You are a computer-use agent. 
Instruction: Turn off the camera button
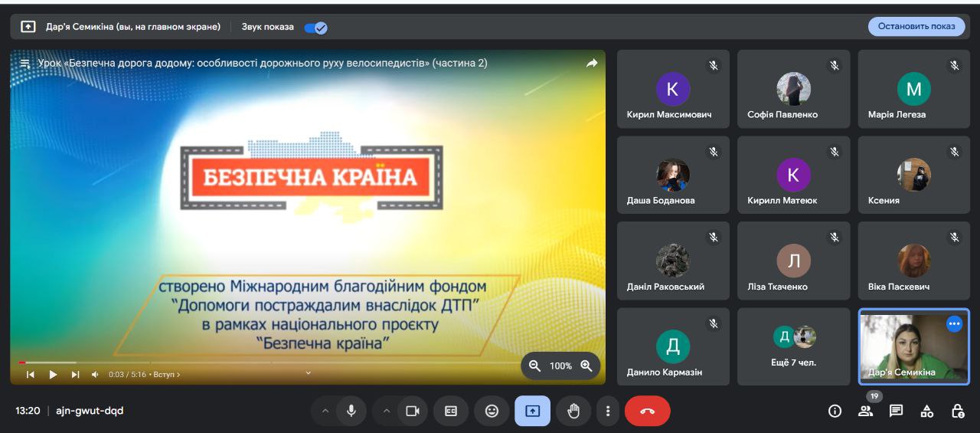[x=413, y=412]
